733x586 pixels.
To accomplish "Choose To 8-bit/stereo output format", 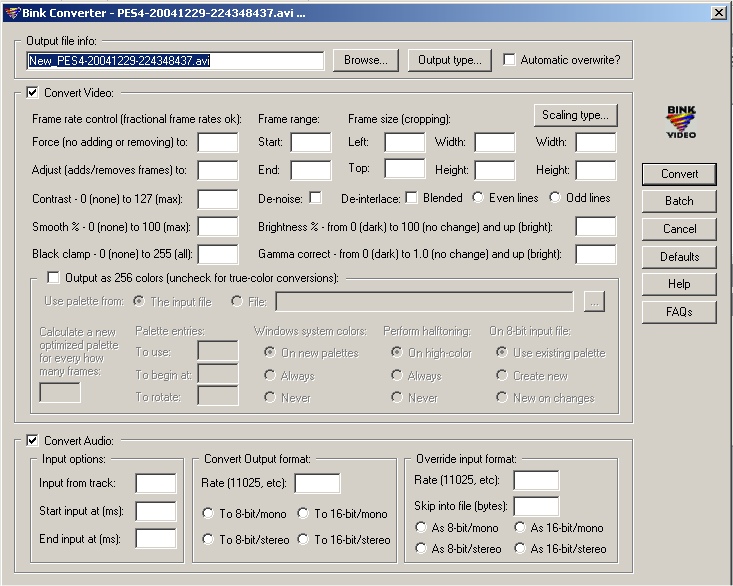I will tap(208, 539).
